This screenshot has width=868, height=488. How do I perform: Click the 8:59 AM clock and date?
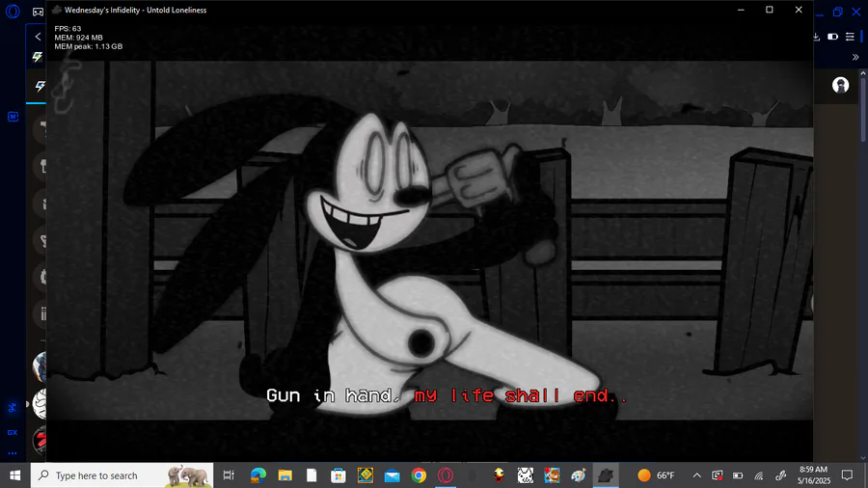click(814, 475)
